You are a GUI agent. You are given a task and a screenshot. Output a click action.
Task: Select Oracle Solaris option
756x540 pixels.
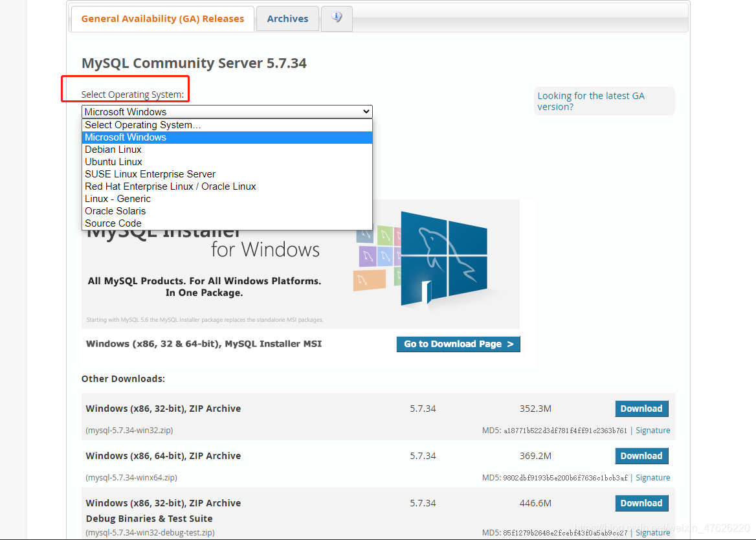click(227, 211)
